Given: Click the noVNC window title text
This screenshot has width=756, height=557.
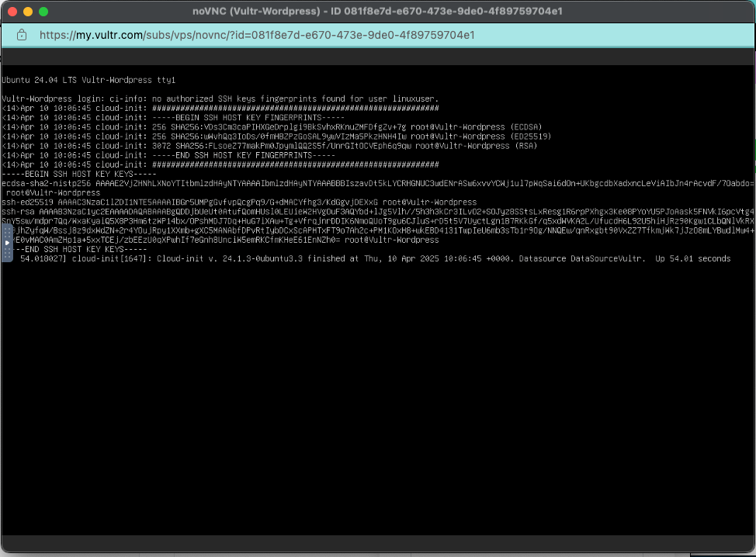Looking at the screenshot, I should click(x=377, y=11).
